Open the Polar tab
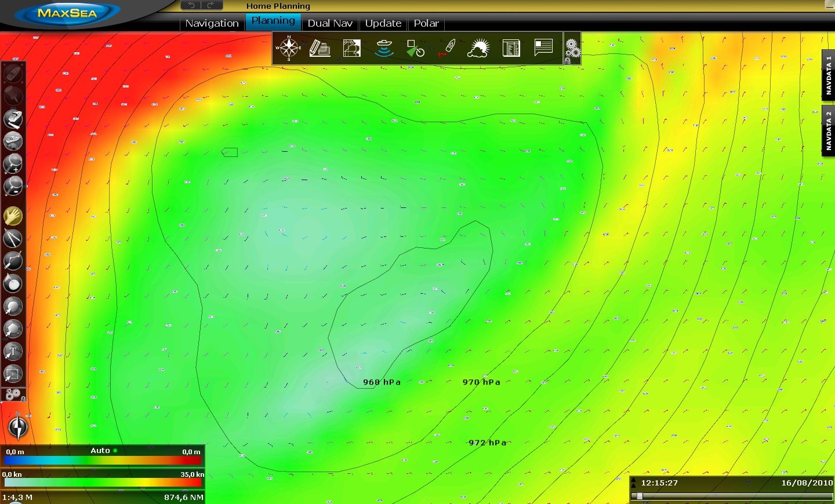 pyautogui.click(x=426, y=23)
